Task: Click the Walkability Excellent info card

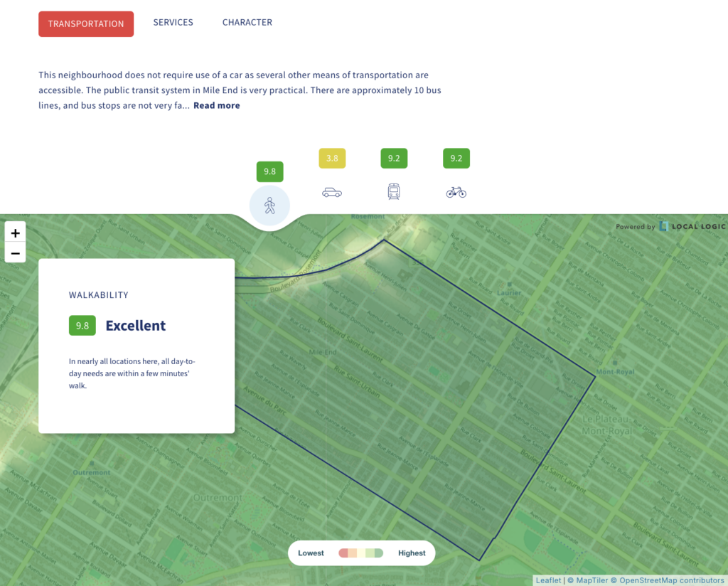Action: click(x=136, y=346)
